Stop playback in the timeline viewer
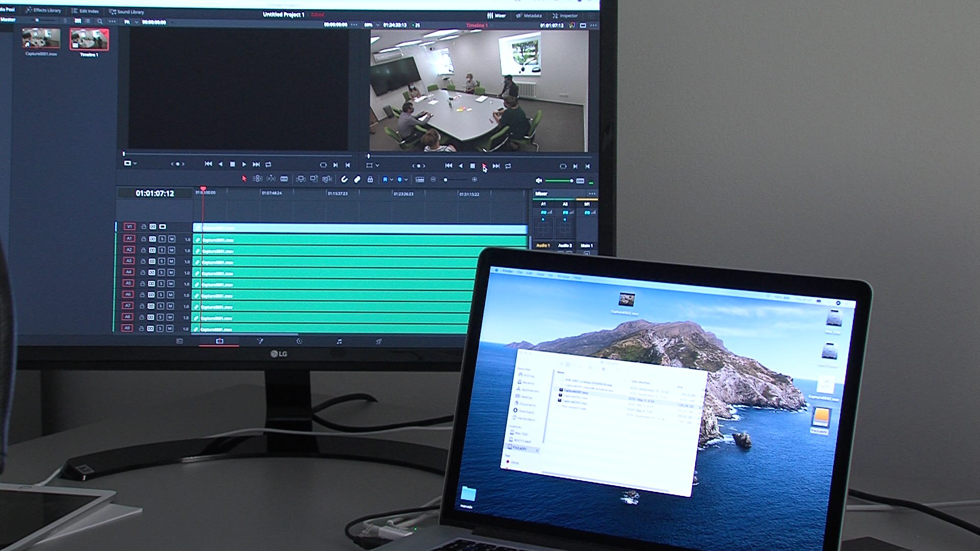The width and height of the screenshot is (980, 551). click(x=473, y=166)
